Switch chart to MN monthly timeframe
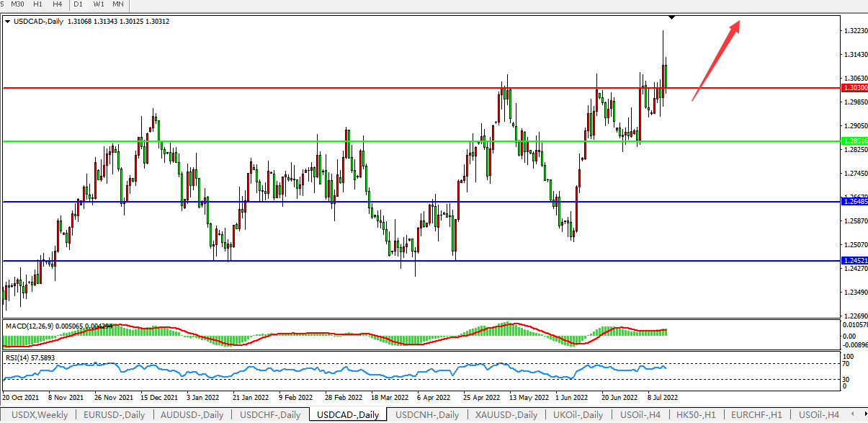Screen dimensions: 868x423 coord(118,4)
